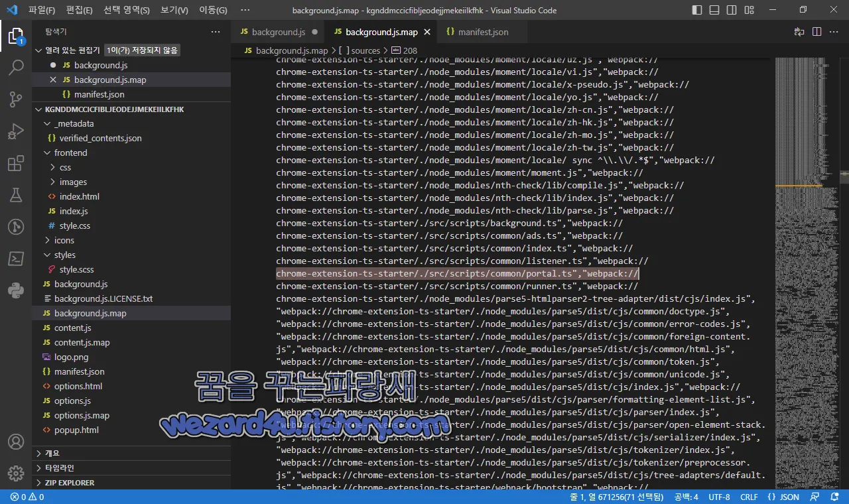Expand the Outline (개요) section
The width and height of the screenshot is (849, 504).
[131, 453]
